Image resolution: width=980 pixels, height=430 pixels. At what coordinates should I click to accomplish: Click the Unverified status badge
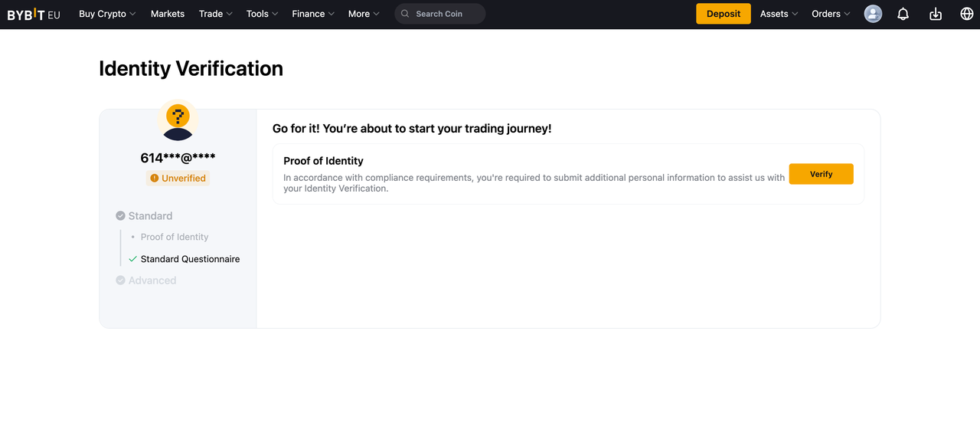coord(178,178)
